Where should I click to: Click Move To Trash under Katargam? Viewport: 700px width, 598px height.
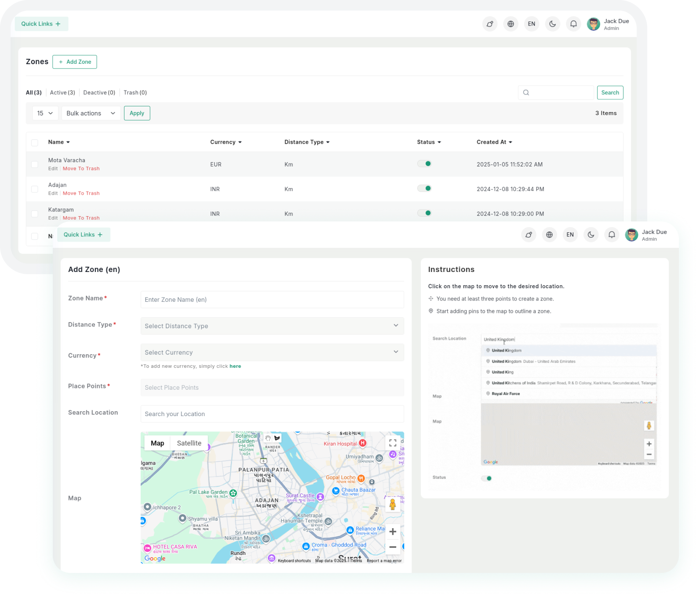coord(81,218)
